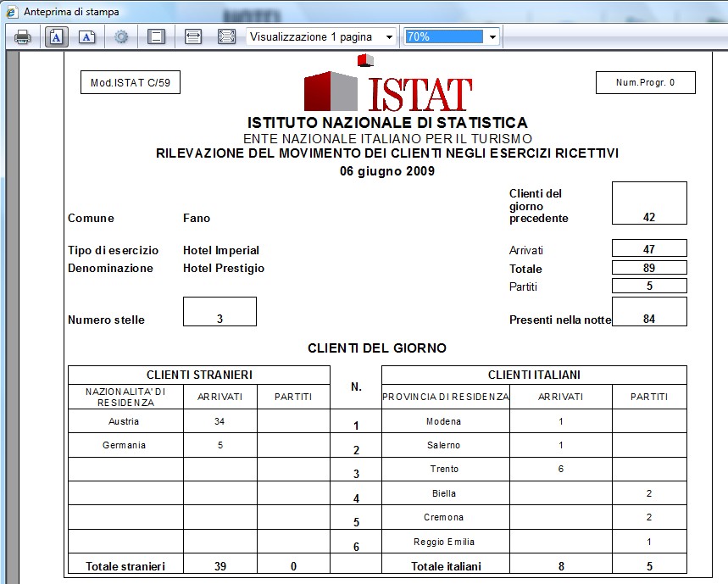Click 'Modena' province cell
The image size is (728, 584).
pos(444,421)
